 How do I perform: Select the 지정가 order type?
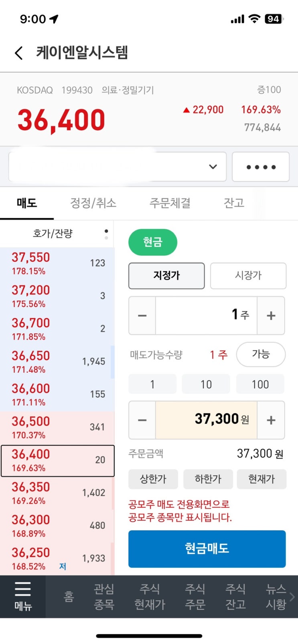pyautogui.click(x=166, y=276)
